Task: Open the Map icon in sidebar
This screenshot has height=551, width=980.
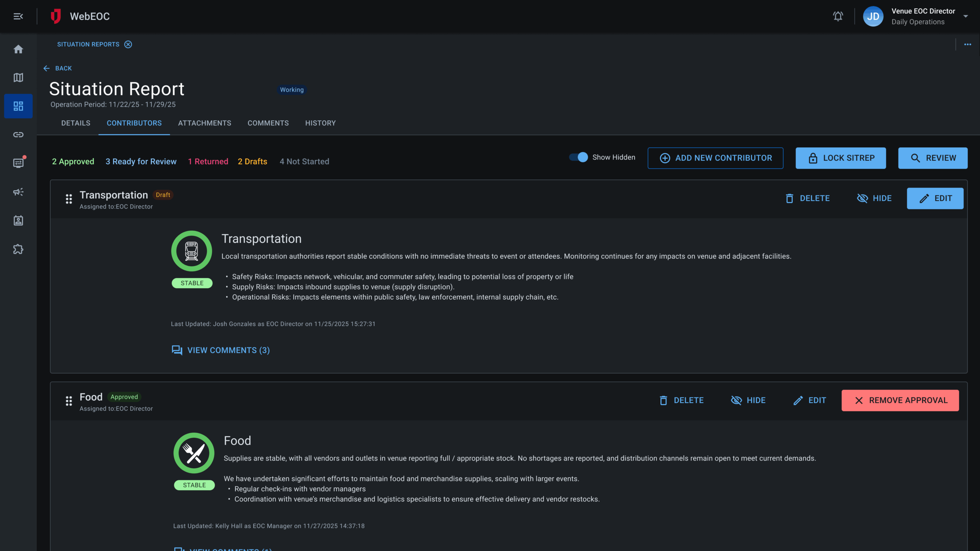Action: pos(18,78)
